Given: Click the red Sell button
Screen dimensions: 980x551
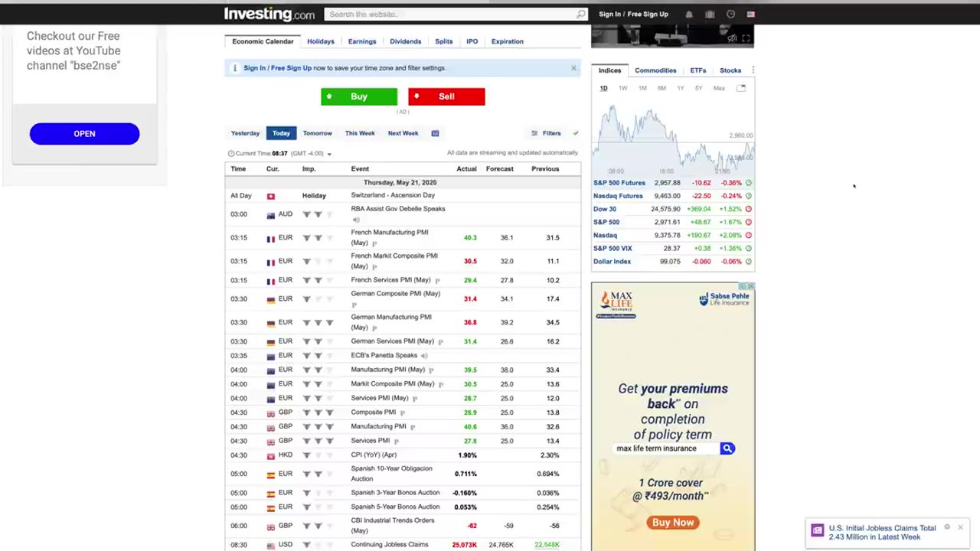Looking at the screenshot, I should (x=446, y=96).
